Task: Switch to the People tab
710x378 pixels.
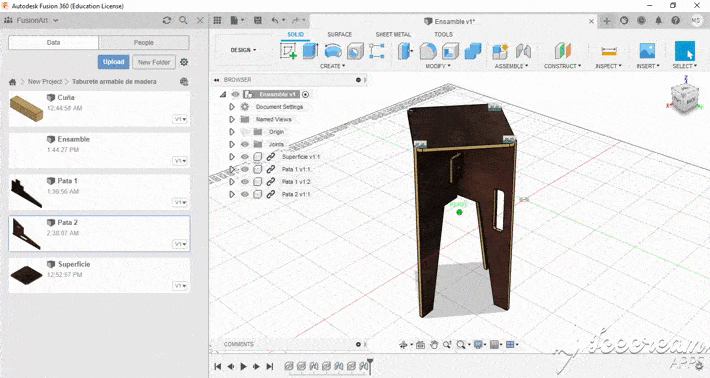Action: 144,43
